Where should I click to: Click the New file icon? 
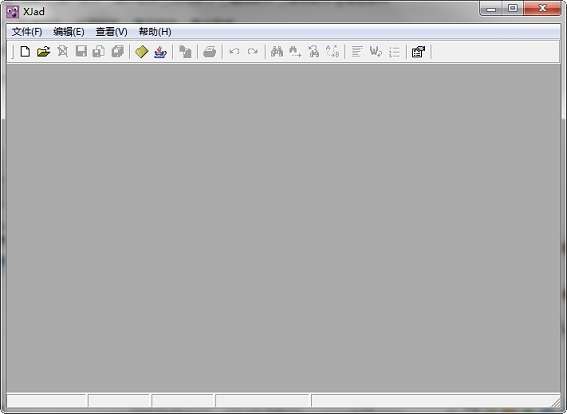(25, 52)
